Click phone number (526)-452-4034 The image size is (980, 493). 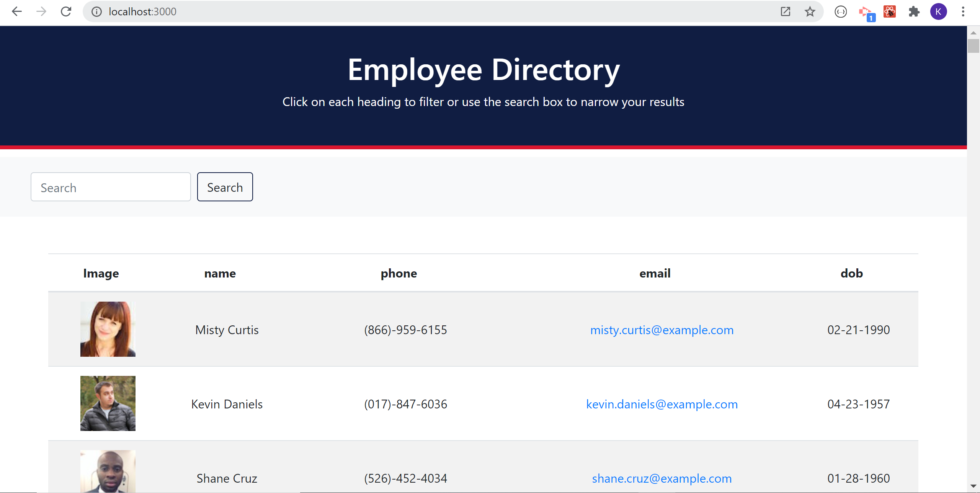tap(406, 478)
